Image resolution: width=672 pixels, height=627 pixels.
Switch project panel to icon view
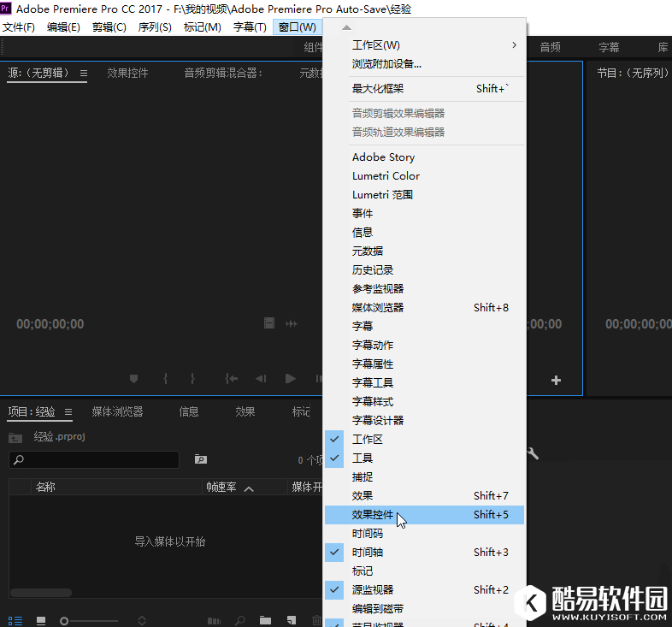click(x=41, y=620)
